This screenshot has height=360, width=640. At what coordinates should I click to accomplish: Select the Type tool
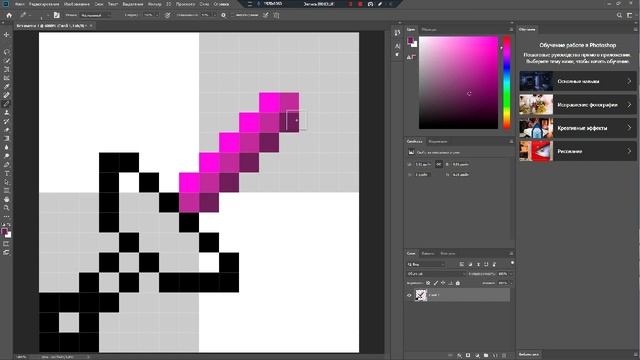point(7,173)
